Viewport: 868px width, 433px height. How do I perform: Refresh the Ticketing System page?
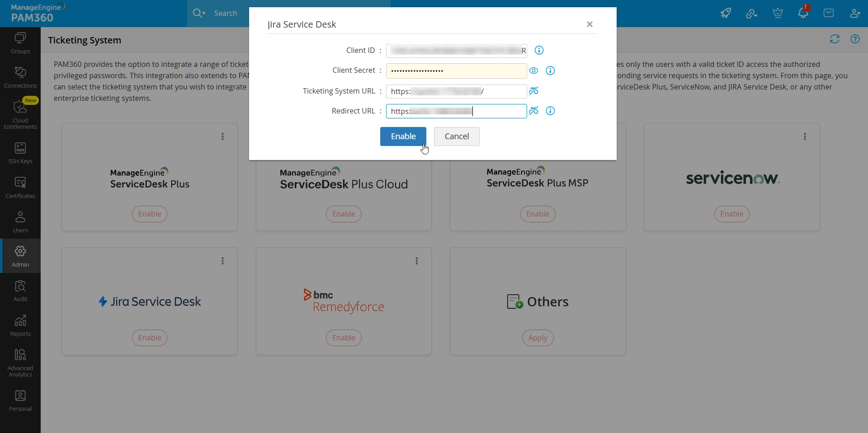point(835,39)
